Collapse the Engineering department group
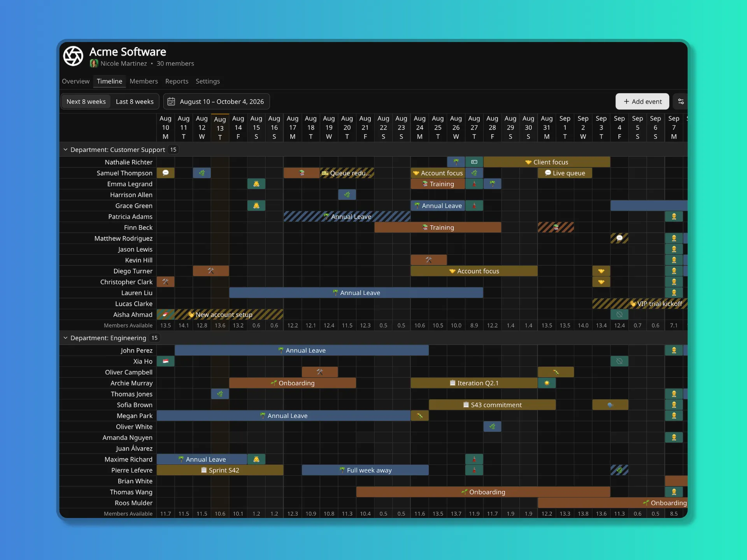Screen dimensions: 747x560 click(65, 338)
